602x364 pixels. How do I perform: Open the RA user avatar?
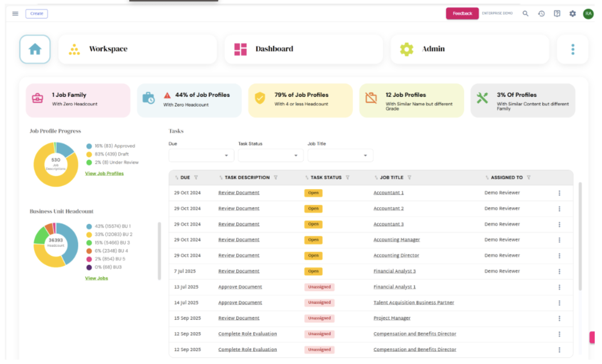pos(588,13)
